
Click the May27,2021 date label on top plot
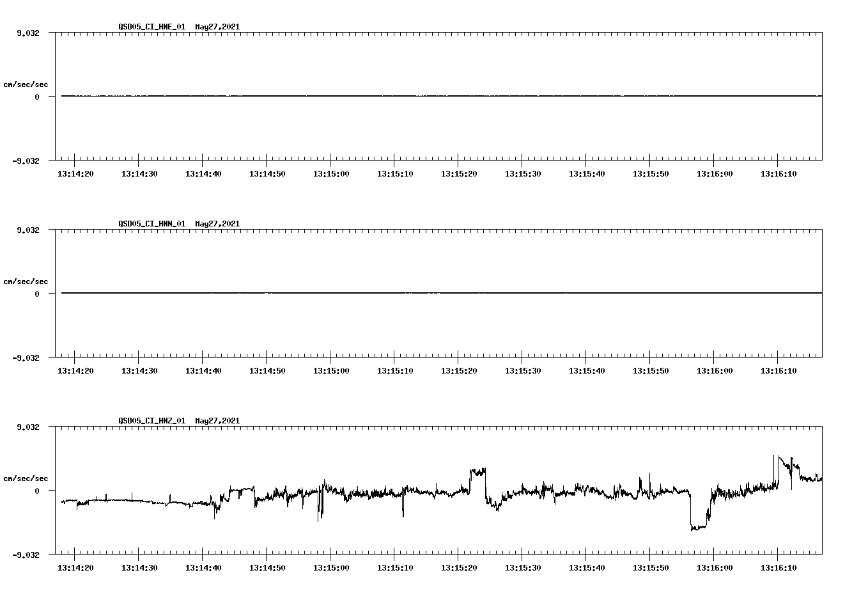point(216,27)
